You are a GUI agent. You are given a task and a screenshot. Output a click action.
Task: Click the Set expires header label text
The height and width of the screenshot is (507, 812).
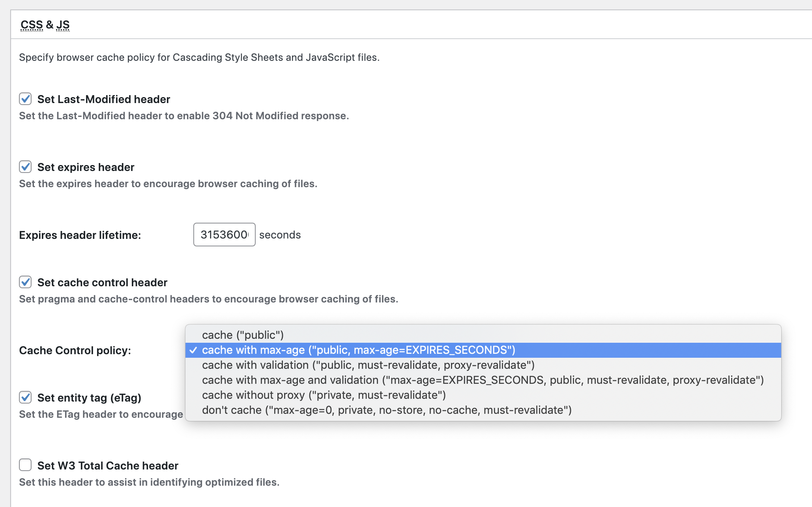86,167
